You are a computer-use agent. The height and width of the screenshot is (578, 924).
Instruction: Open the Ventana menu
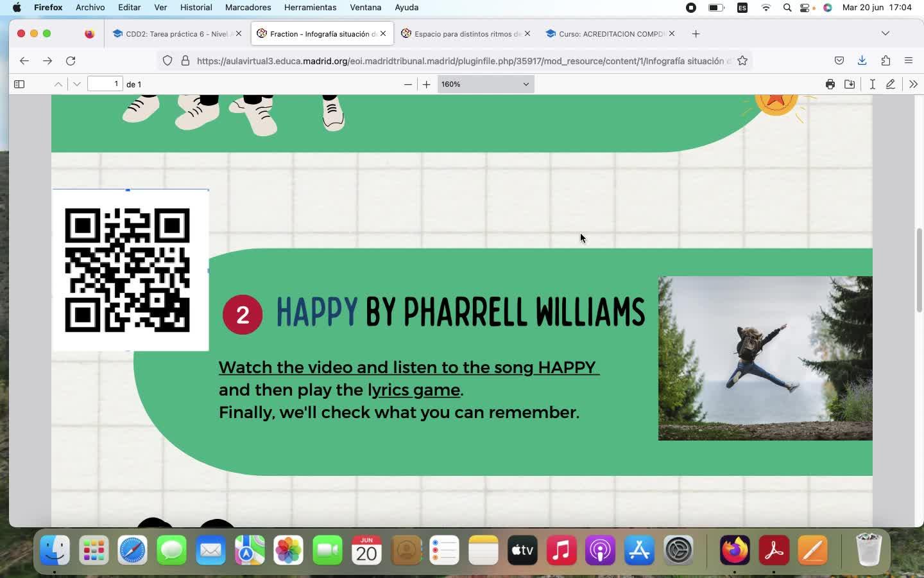365,8
